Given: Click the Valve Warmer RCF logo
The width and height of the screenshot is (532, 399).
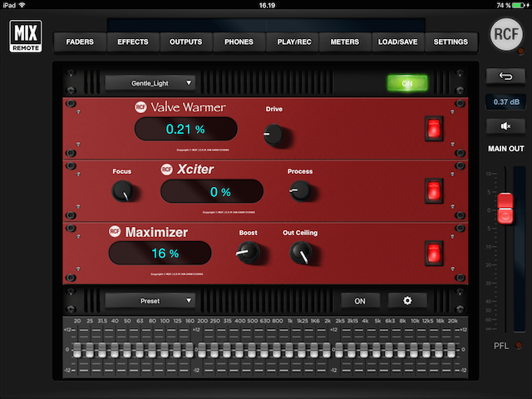Looking at the screenshot, I should (x=140, y=107).
